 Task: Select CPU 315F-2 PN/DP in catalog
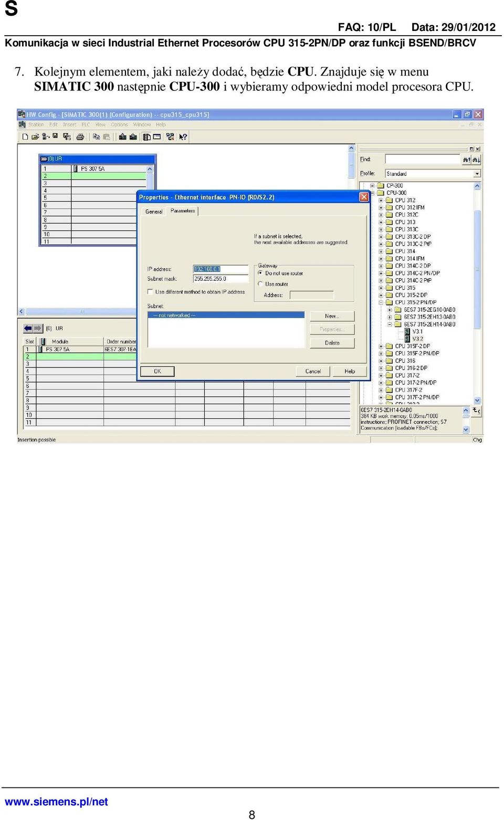click(417, 354)
